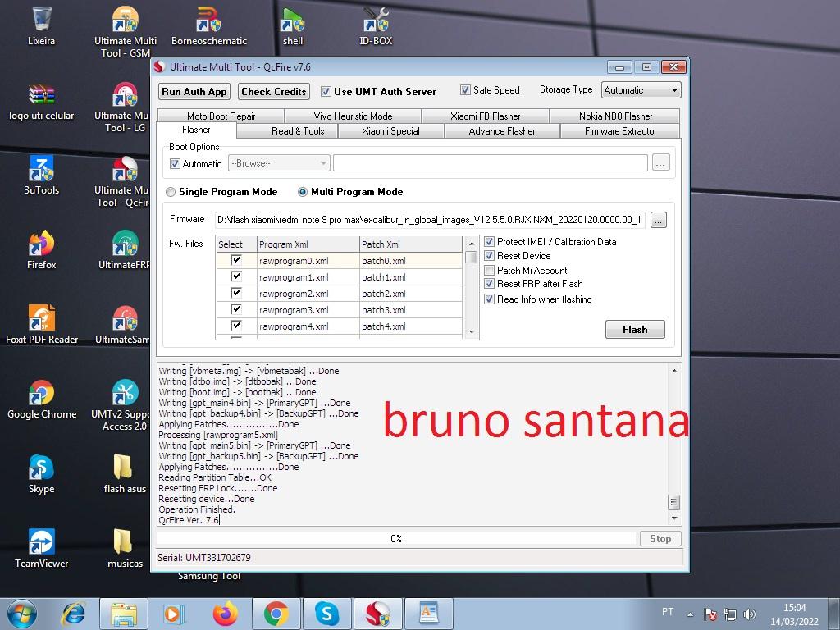Switch to the document editor in taskbar
840x630 pixels.
428,614
